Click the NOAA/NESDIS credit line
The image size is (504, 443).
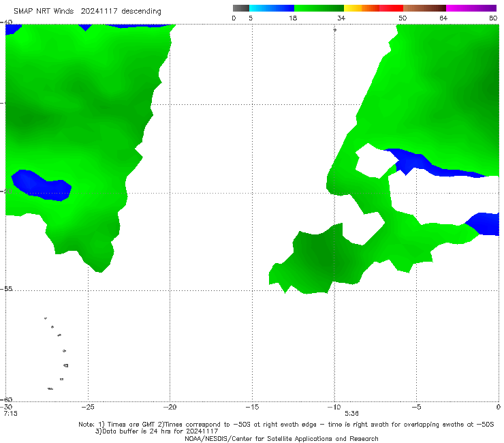pyautogui.click(x=281, y=438)
